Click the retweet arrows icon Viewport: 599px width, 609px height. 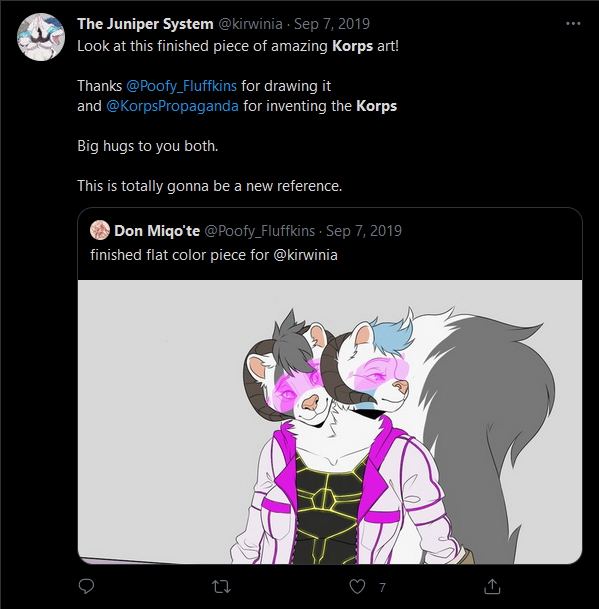tap(221, 586)
